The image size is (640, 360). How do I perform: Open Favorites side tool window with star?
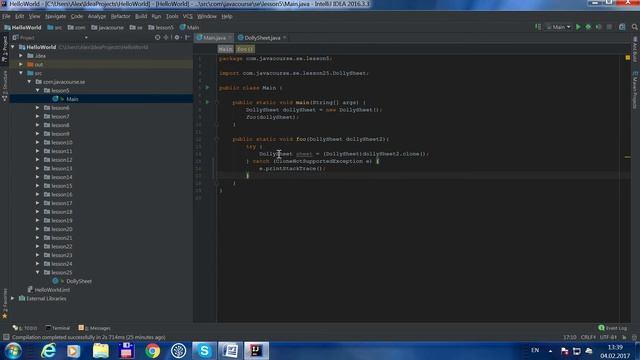tap(4, 304)
